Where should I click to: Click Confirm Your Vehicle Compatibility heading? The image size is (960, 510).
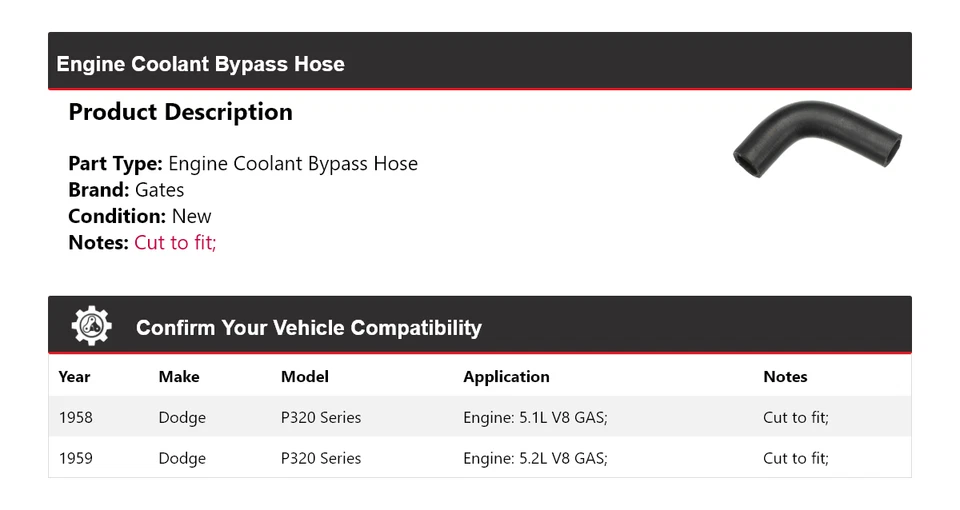coord(308,328)
